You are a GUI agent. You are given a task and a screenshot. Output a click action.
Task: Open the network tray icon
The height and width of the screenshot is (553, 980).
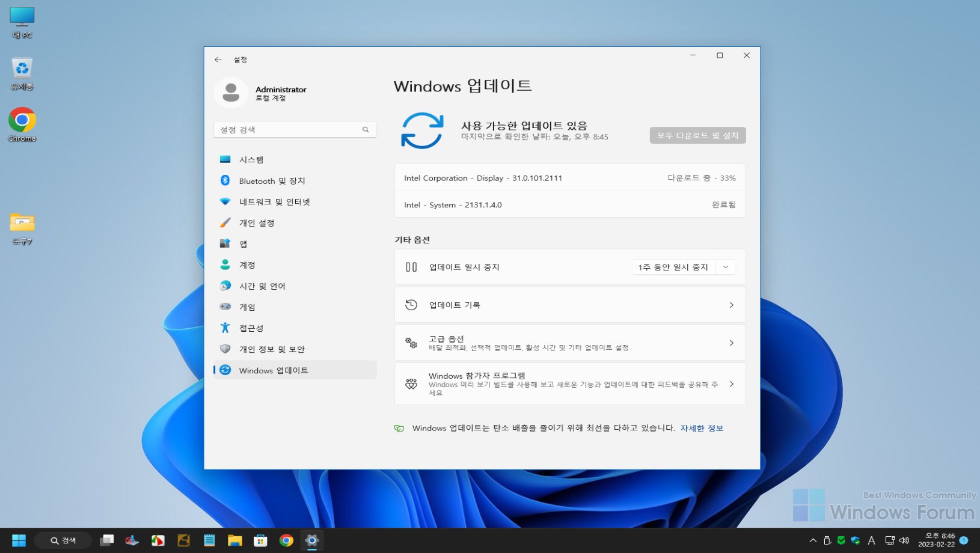[890, 540]
